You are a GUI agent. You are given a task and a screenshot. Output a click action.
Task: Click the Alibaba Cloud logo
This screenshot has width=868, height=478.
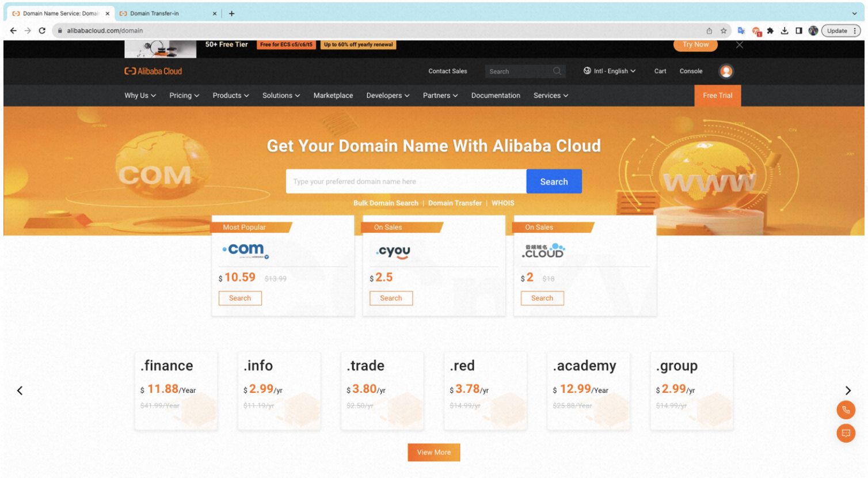click(153, 71)
